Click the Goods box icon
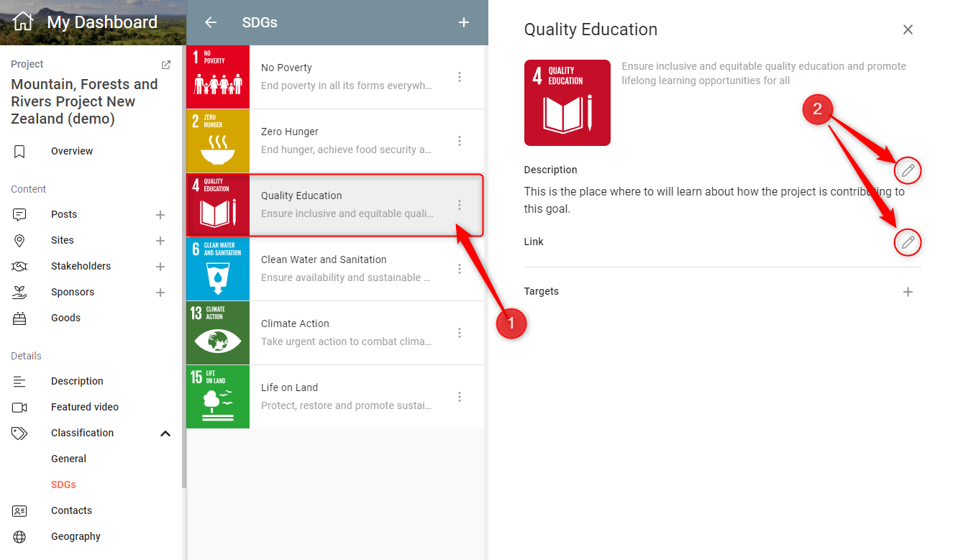The image size is (953, 560). click(x=19, y=318)
